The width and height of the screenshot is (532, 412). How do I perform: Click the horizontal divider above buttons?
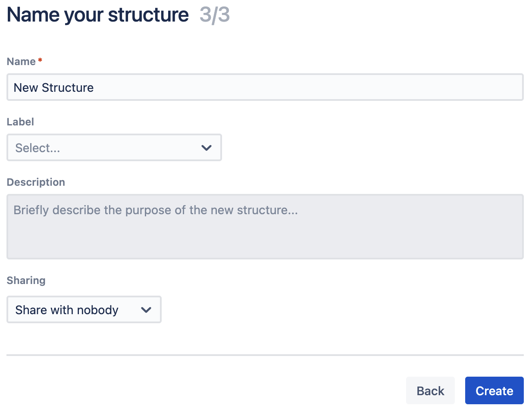click(x=265, y=355)
